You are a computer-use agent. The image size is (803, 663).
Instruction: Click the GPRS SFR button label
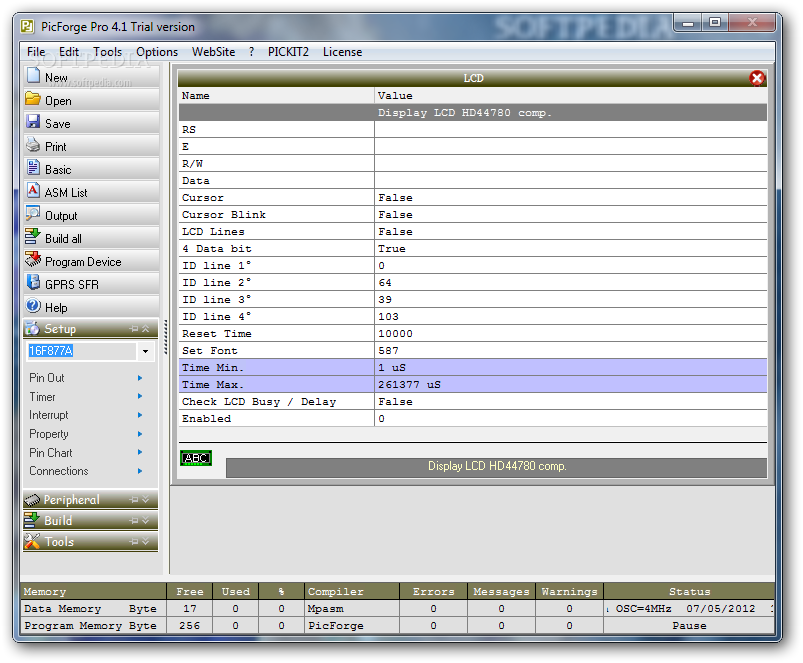72,285
